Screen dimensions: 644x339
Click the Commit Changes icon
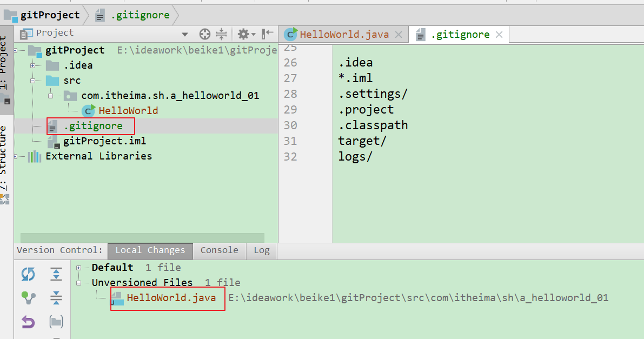click(x=28, y=298)
